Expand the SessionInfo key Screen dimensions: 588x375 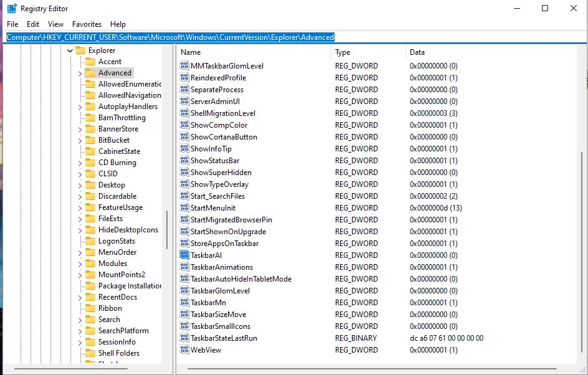click(80, 343)
